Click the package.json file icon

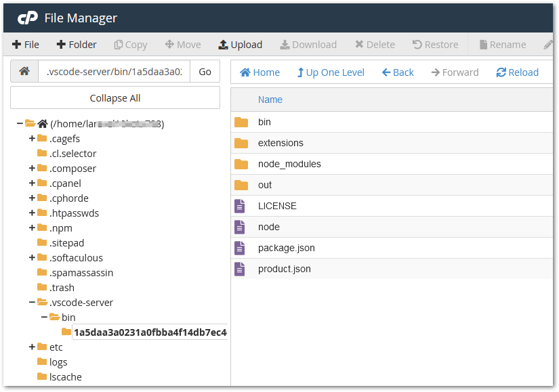pyautogui.click(x=240, y=248)
